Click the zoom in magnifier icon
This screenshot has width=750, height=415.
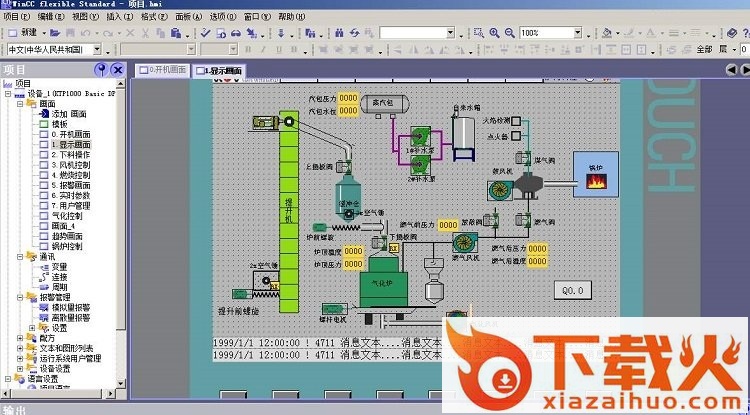pos(494,33)
